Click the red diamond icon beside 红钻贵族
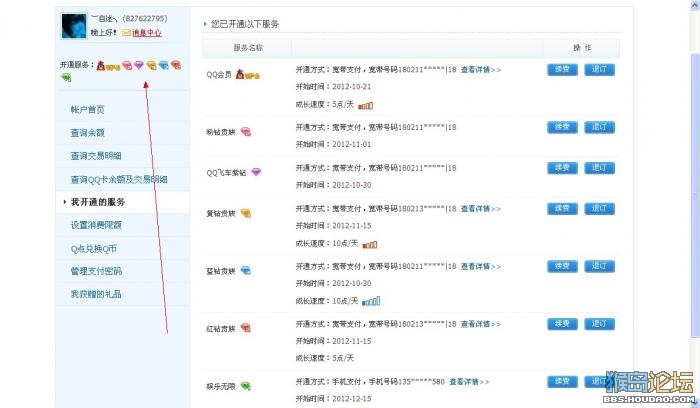This screenshot has height=408, width=700. tap(246, 328)
